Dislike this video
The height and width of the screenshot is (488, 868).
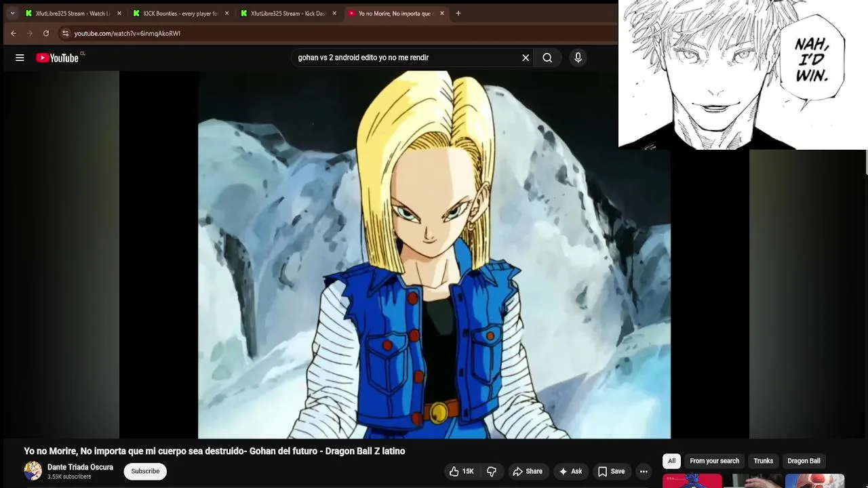(492, 471)
